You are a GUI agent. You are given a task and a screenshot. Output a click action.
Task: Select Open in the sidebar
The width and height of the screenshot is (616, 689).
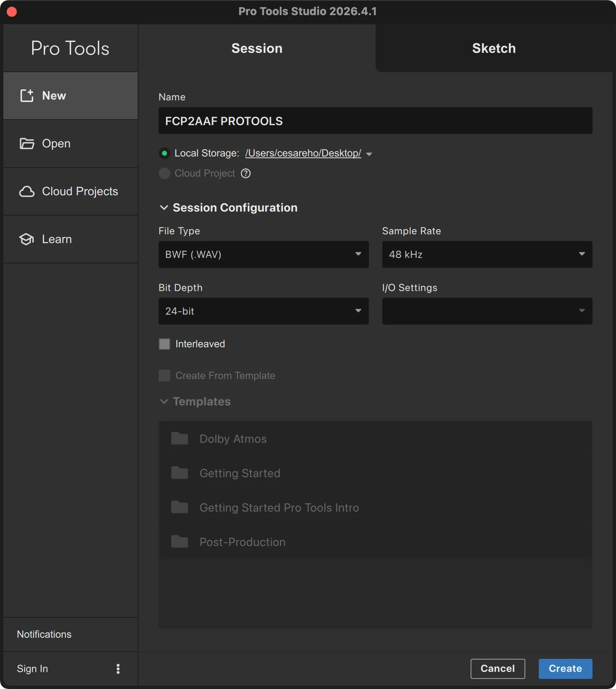pos(70,144)
